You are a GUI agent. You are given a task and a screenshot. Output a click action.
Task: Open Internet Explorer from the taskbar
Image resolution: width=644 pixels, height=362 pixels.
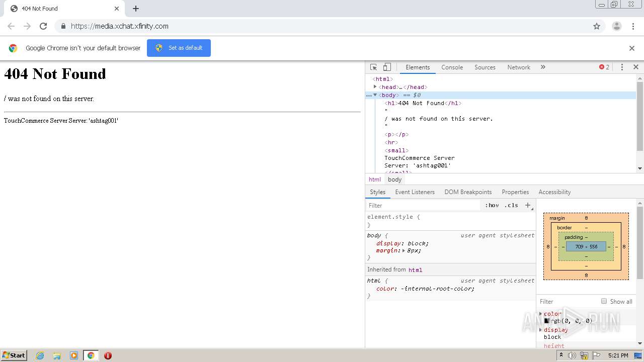click(40, 355)
